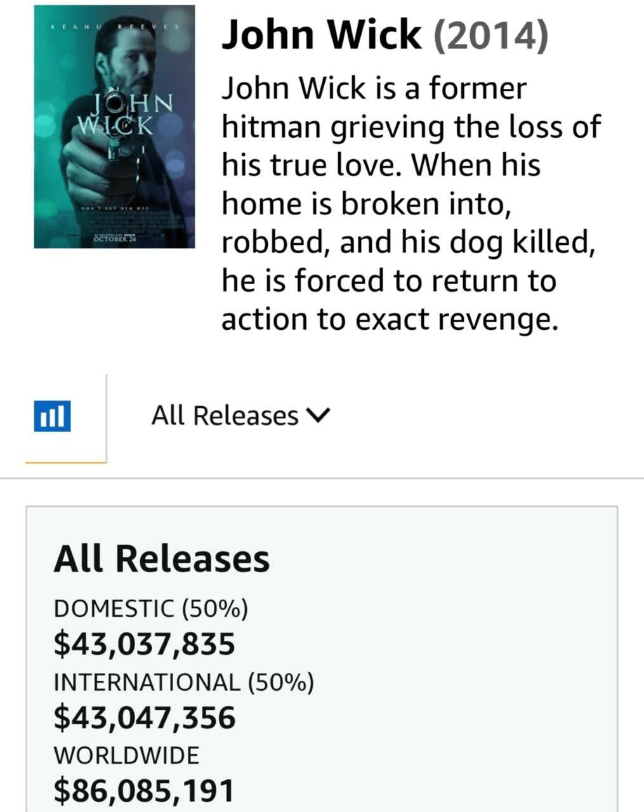The width and height of the screenshot is (644, 812).
Task: Click the John Wick movie title
Action: tap(321, 34)
